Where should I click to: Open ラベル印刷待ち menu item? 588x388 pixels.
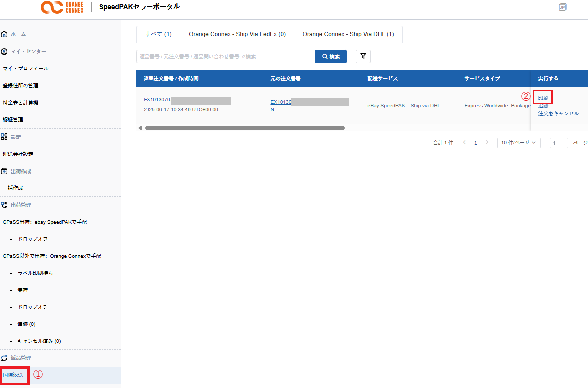pyautogui.click(x=35, y=273)
